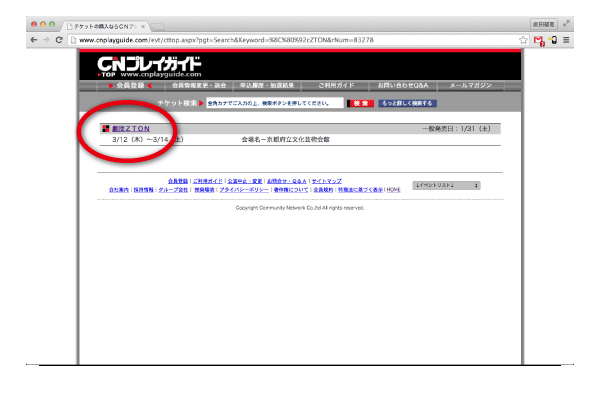Click the footer 会員規約 link

click(323, 190)
